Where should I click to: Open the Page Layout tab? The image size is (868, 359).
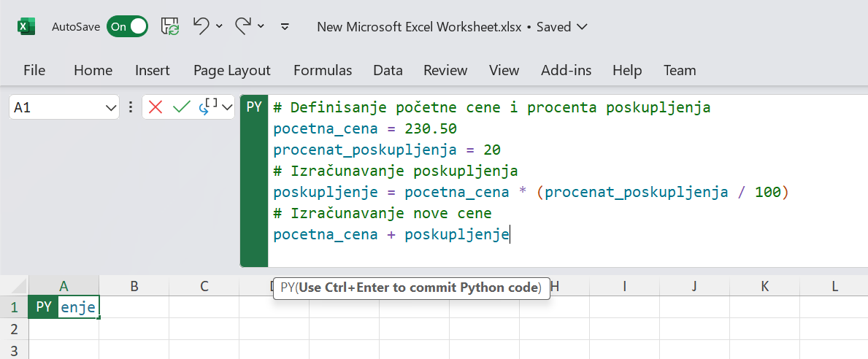point(232,70)
